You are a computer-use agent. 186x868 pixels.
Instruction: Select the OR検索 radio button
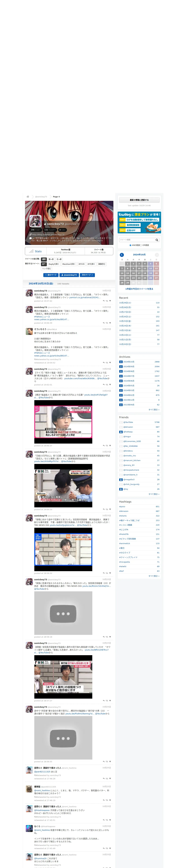coord(141,245)
